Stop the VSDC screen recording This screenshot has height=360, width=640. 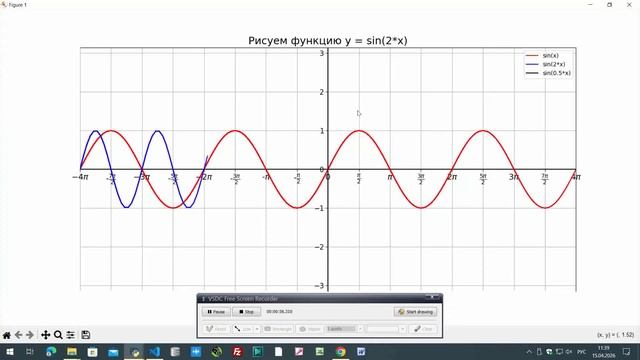(247, 312)
